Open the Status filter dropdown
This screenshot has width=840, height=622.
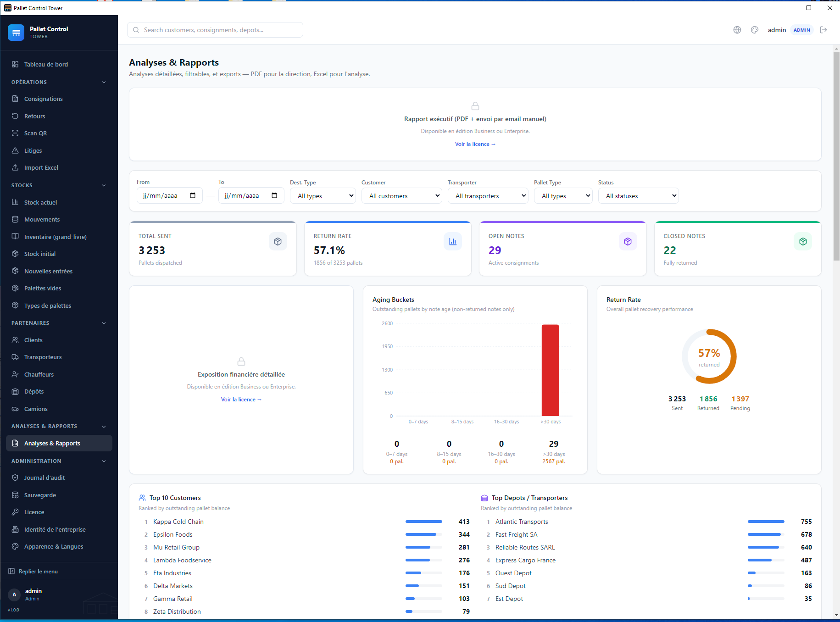(x=639, y=196)
